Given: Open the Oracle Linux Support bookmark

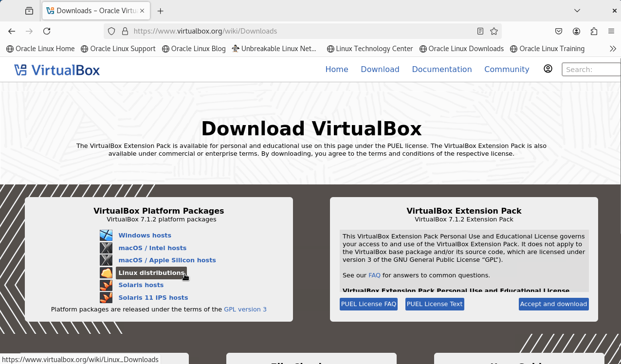Looking at the screenshot, I should 118,49.
